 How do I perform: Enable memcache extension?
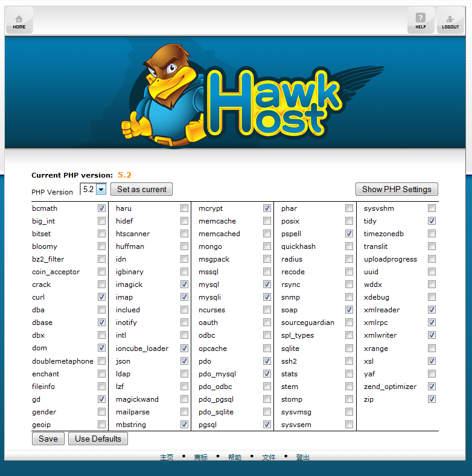point(267,220)
